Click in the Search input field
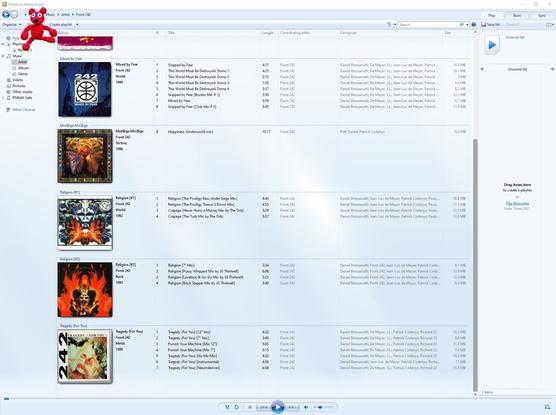Viewport: 556px width, 415px height. tap(429, 24)
